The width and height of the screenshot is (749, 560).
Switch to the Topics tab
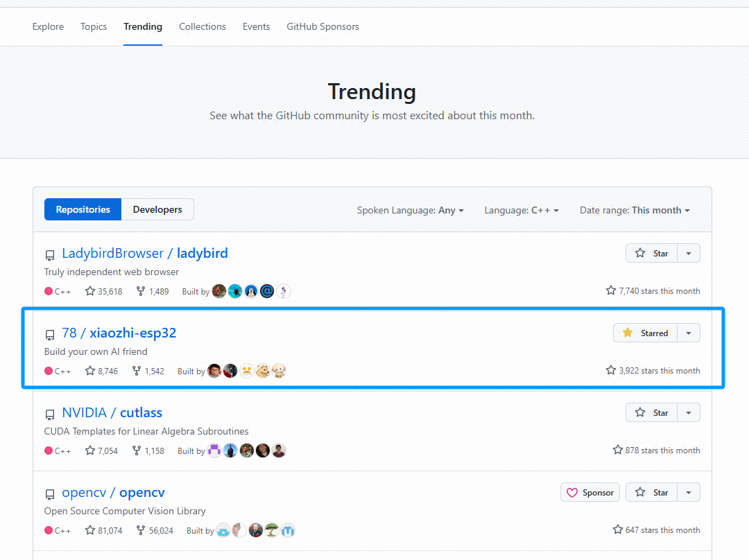pos(94,27)
